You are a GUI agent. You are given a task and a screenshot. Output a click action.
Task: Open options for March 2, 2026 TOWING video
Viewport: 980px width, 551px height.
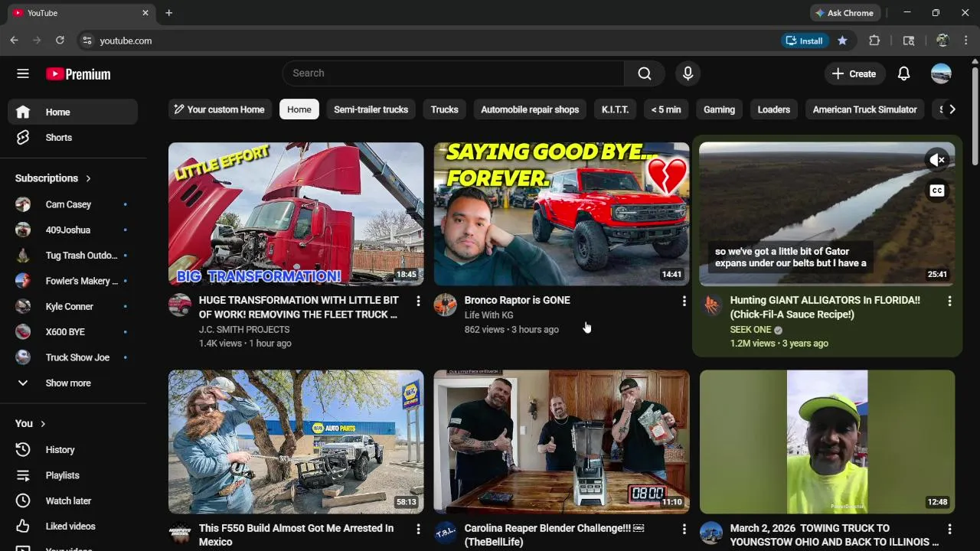tap(949, 530)
